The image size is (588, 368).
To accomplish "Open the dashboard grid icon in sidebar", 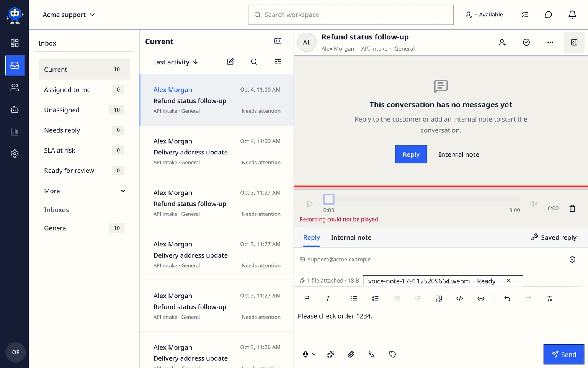I will coord(15,43).
